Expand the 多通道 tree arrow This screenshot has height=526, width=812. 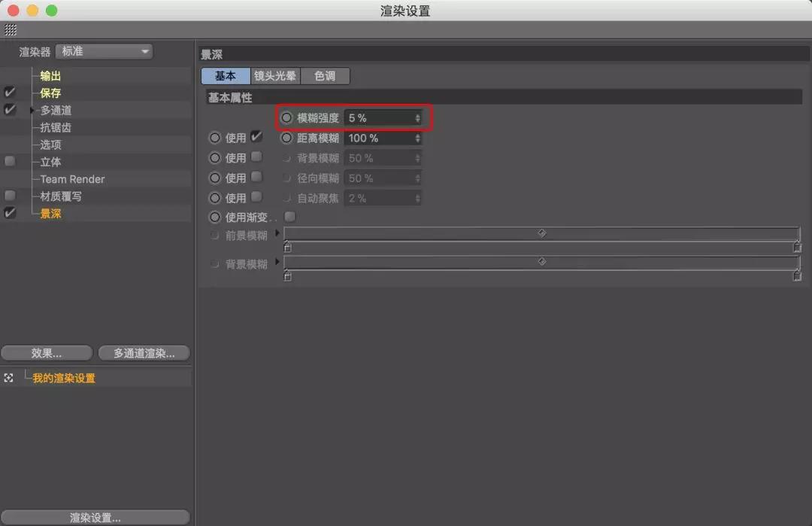(32, 111)
